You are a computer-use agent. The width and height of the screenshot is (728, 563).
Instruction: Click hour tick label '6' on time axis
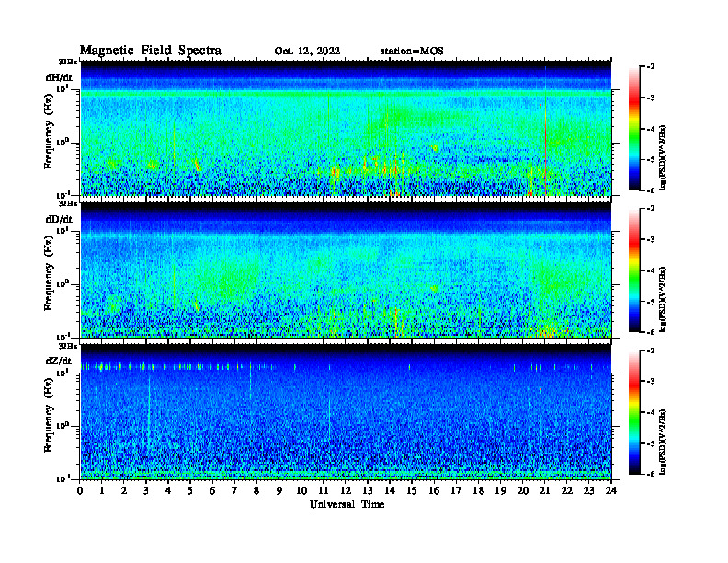(x=212, y=490)
